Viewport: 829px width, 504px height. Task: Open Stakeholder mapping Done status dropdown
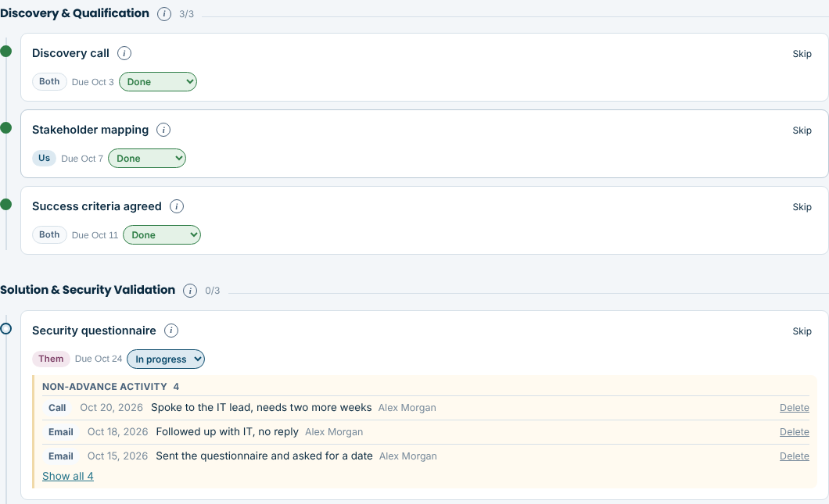point(147,159)
